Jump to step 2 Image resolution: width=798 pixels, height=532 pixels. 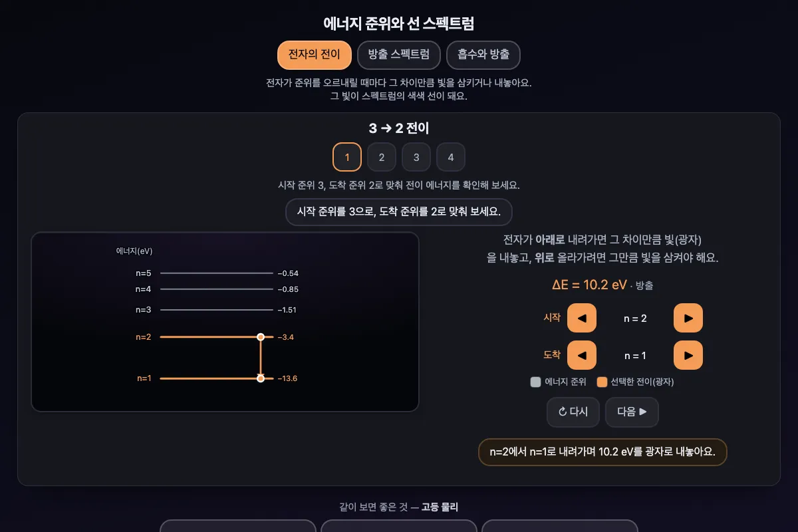[382, 158]
